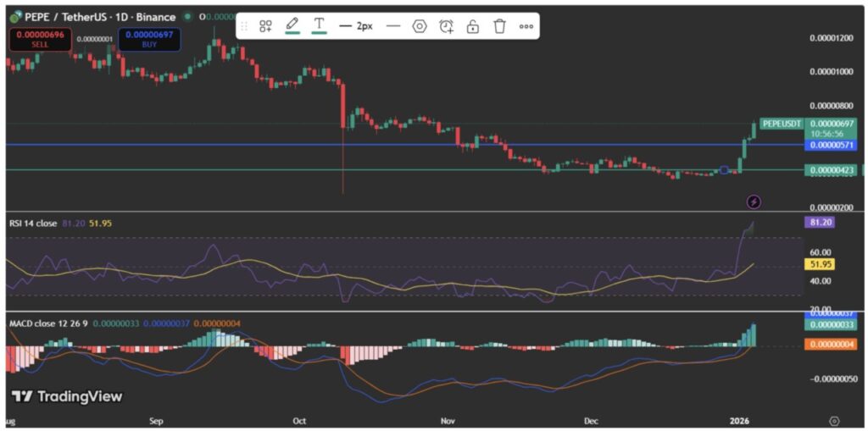868x431 pixels.
Task: Select the RSI 14 close indicator label
Action: [33, 224]
